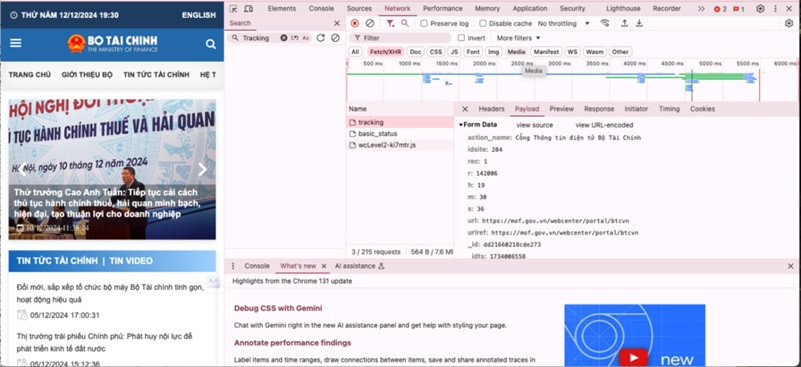The image size is (801, 367).
Task: Click the inspect element picker icon
Action: pos(233,9)
